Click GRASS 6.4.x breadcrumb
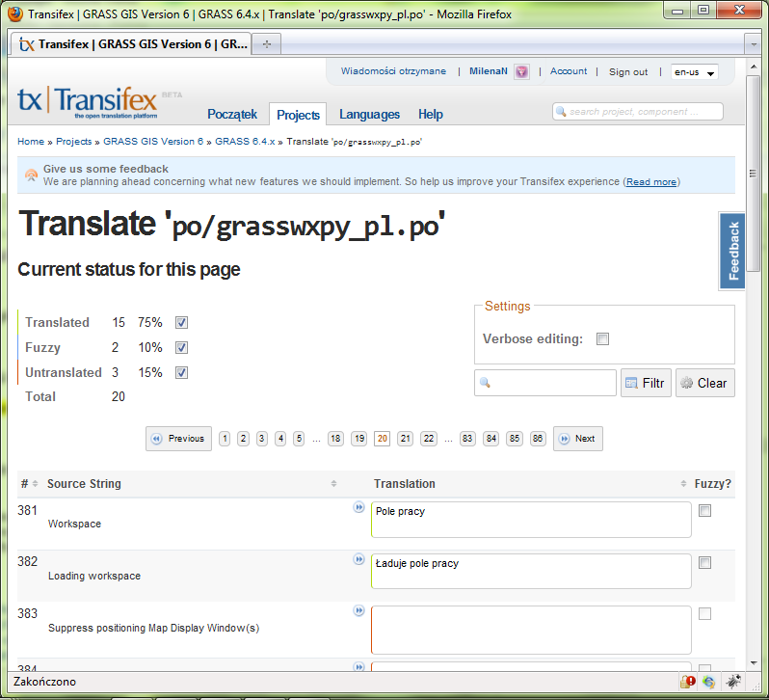769x700 pixels. click(x=245, y=142)
